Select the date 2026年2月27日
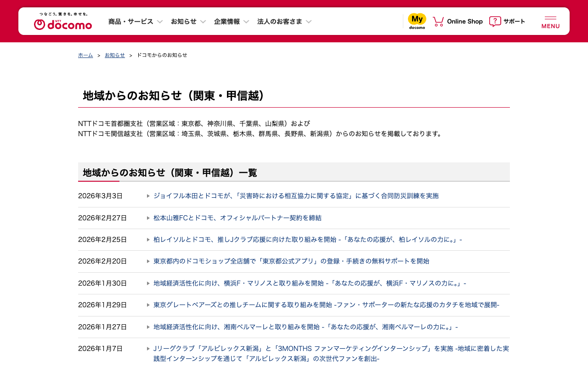 [102, 218]
